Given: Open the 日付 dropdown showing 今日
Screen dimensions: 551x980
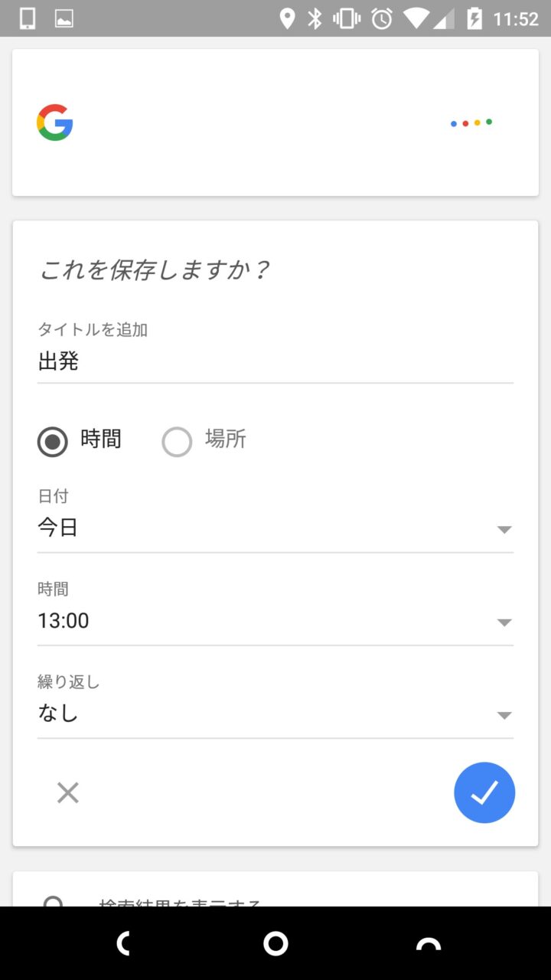Looking at the screenshot, I should coord(275,528).
